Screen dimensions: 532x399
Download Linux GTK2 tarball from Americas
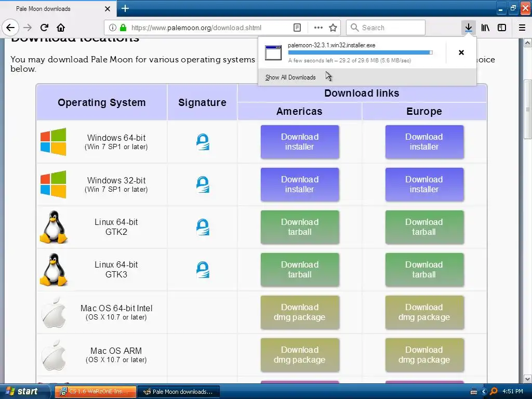coord(300,227)
